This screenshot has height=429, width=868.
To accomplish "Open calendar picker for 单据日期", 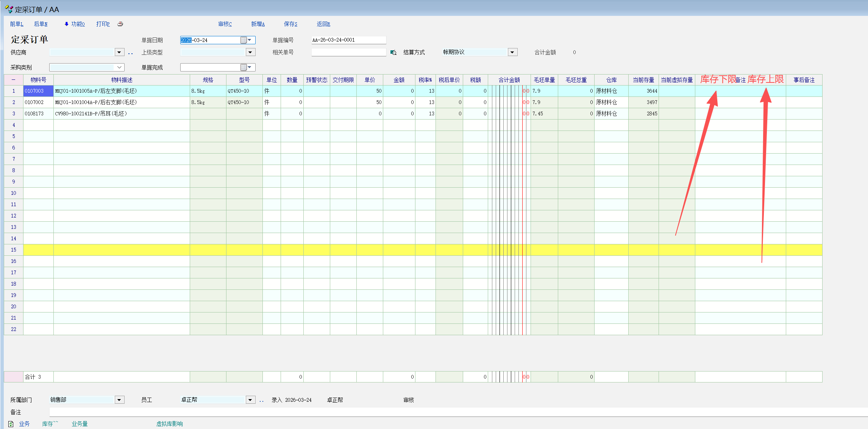I will pos(244,40).
